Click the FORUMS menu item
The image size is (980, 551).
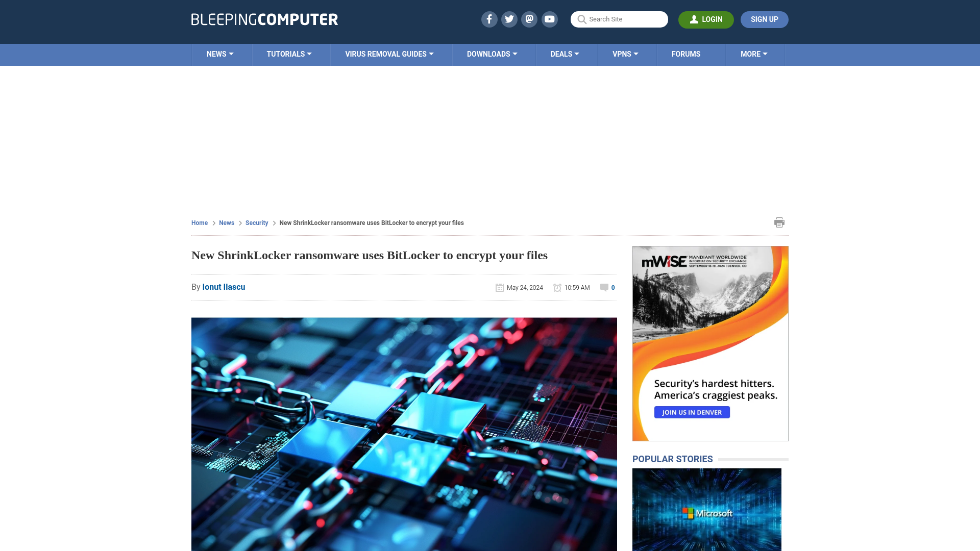(x=686, y=54)
